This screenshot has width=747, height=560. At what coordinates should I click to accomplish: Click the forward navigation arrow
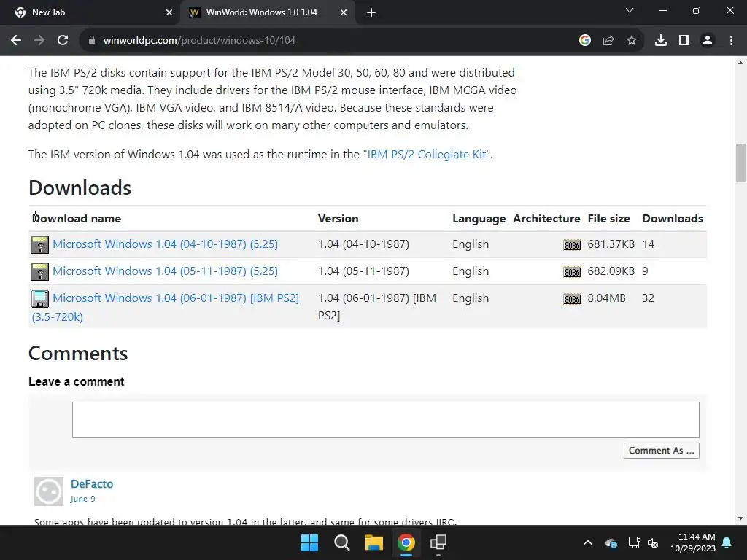[39, 41]
